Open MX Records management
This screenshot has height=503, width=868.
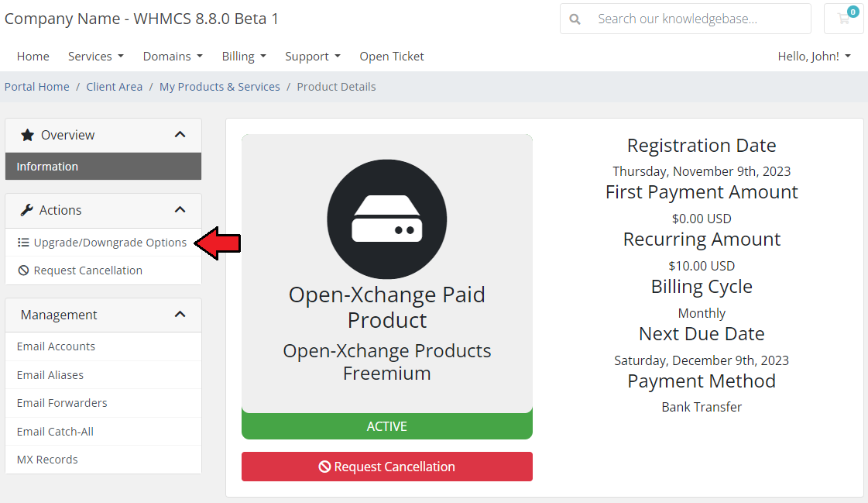(104, 460)
